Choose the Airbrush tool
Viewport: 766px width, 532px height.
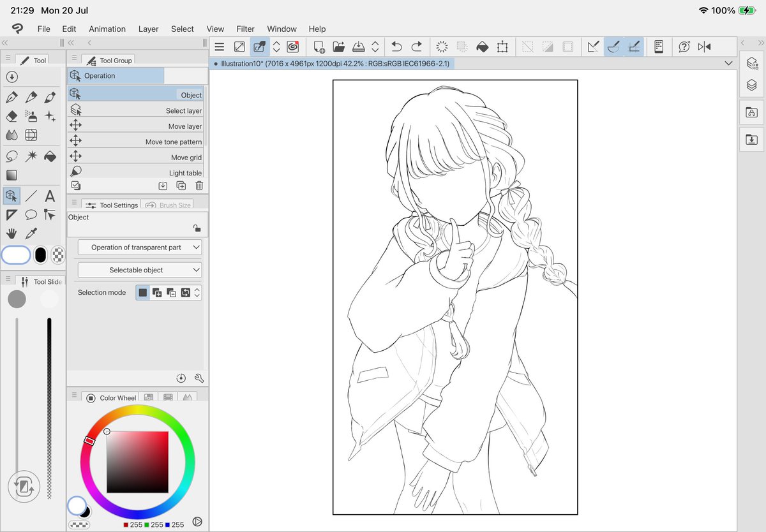tap(31, 116)
